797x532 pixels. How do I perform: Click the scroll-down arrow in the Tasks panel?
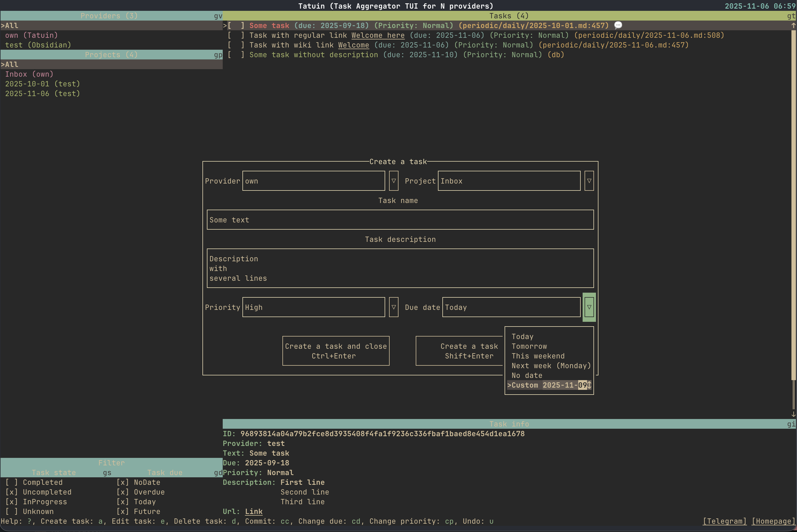pos(793,414)
